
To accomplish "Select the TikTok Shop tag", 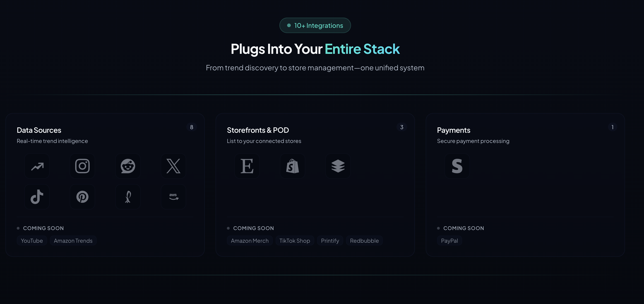I will [295, 240].
